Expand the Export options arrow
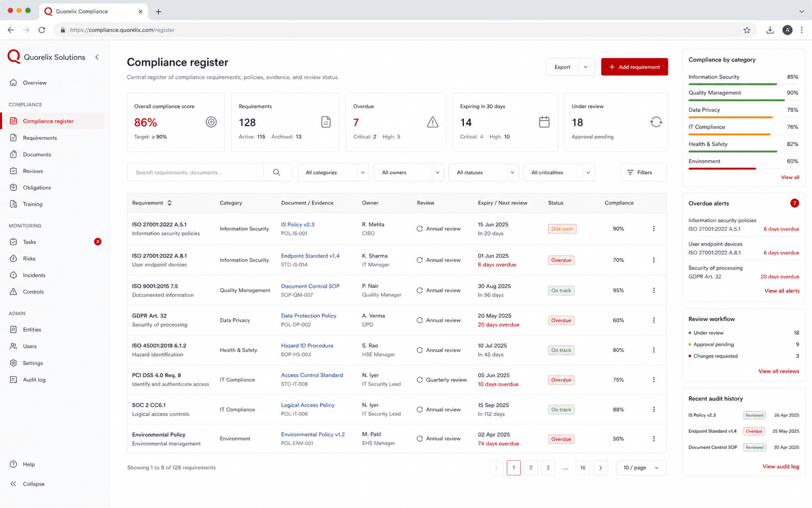The image size is (812, 508). 586,67
